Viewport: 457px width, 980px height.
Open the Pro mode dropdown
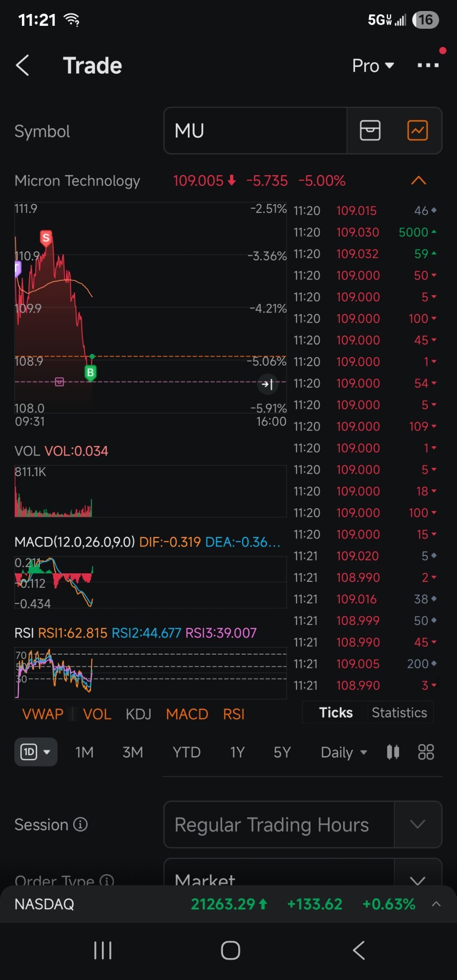(373, 66)
